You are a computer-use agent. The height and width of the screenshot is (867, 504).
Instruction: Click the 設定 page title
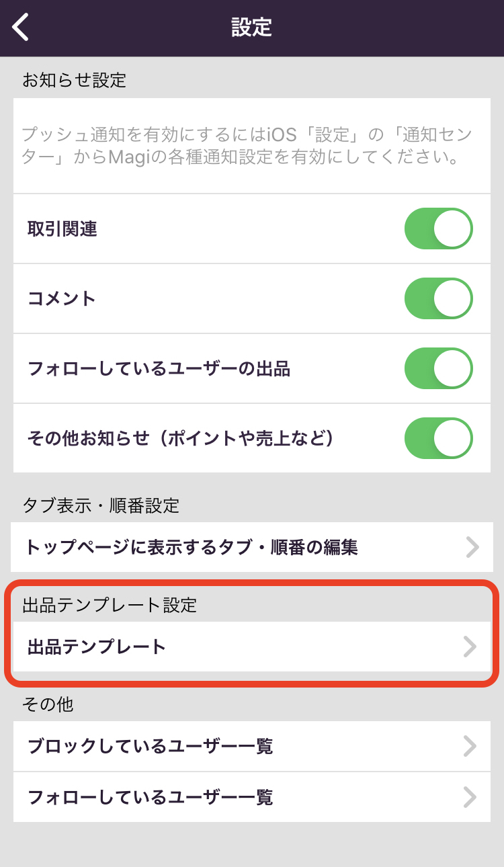point(251,28)
